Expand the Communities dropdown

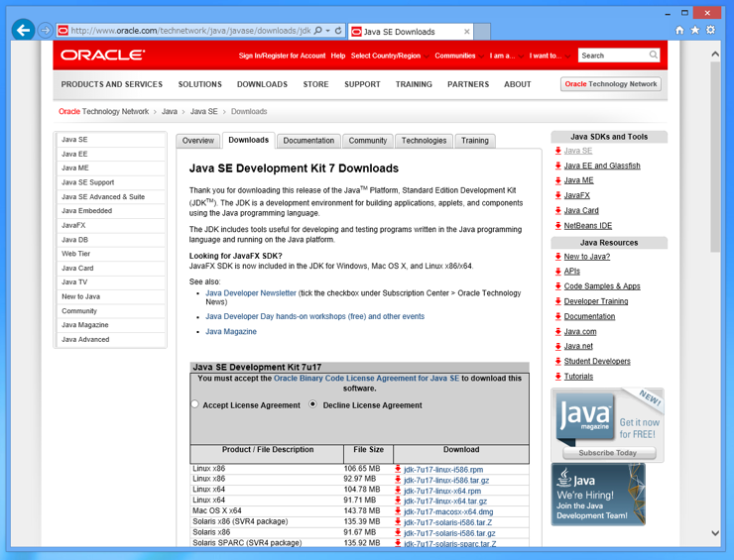click(458, 56)
